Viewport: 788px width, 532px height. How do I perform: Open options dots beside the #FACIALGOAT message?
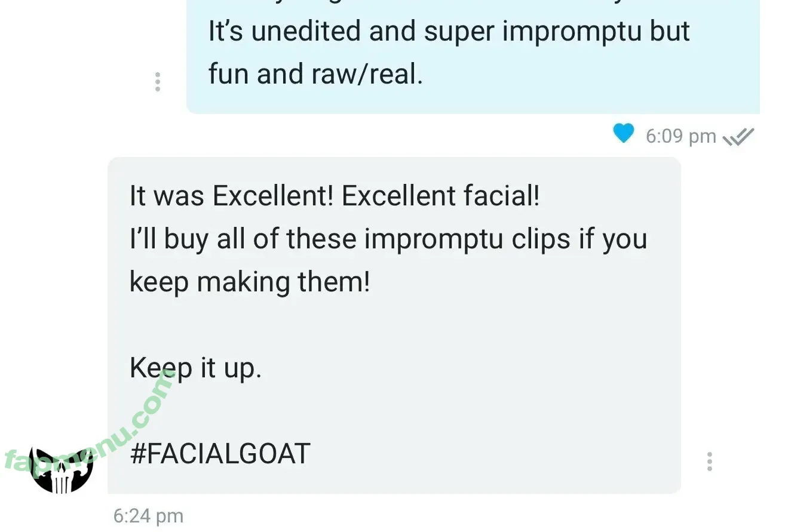(x=709, y=462)
